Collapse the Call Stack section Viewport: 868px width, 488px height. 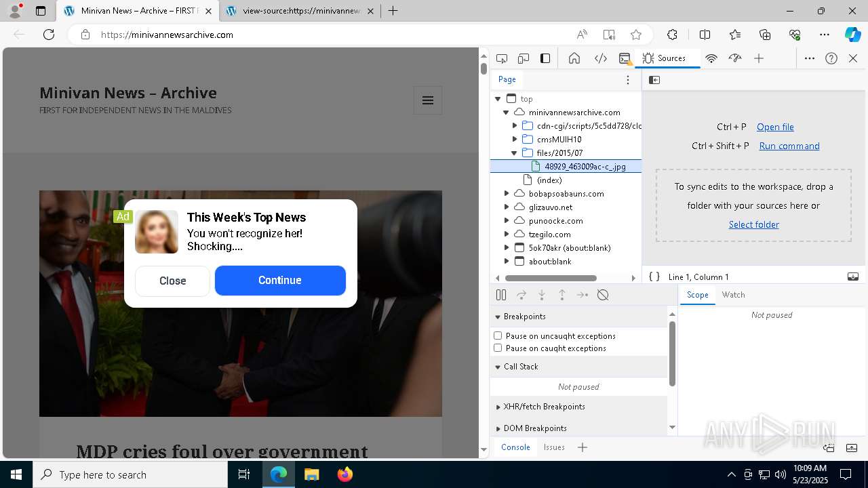[578, 367]
